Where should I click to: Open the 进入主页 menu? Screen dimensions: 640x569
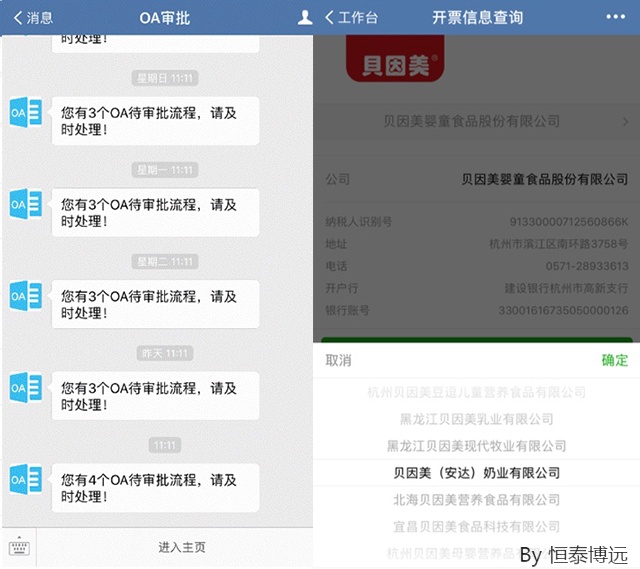182,547
